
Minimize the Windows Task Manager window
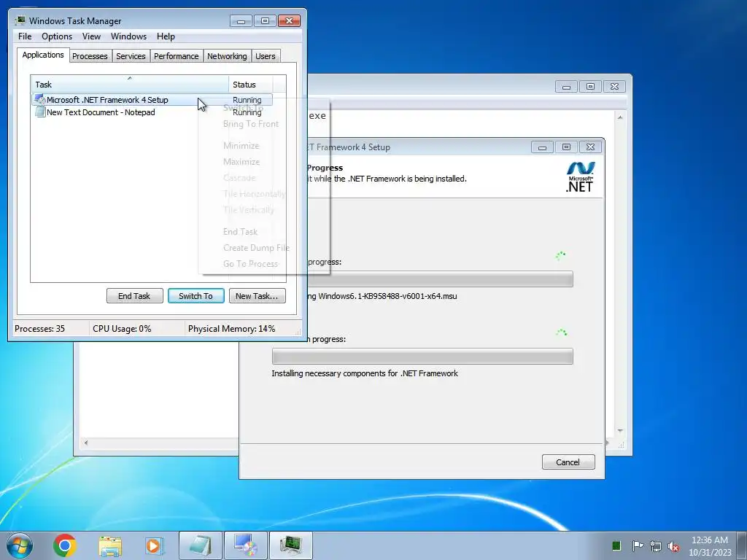point(241,21)
